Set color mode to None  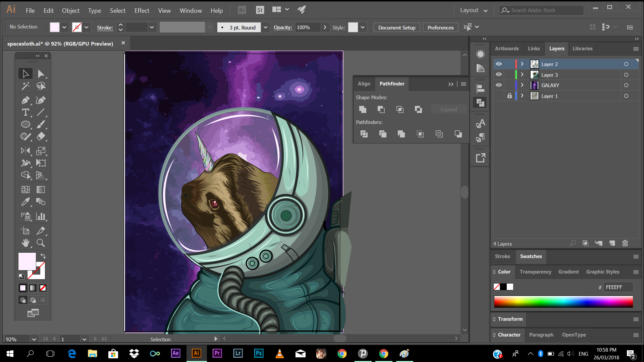pyautogui.click(x=43, y=288)
